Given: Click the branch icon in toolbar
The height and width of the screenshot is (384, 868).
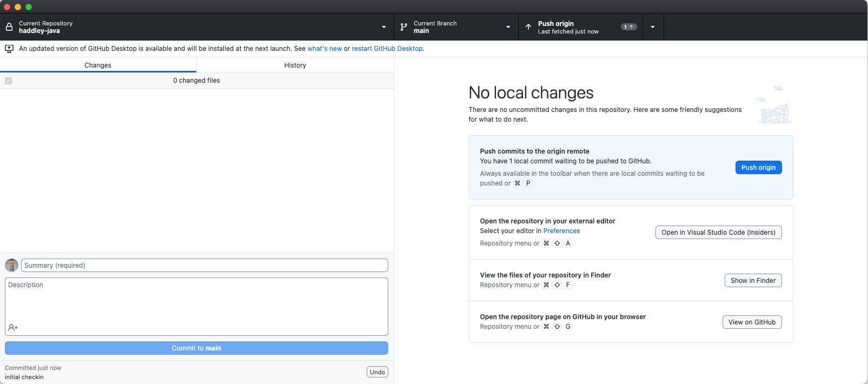Looking at the screenshot, I should pos(404,27).
